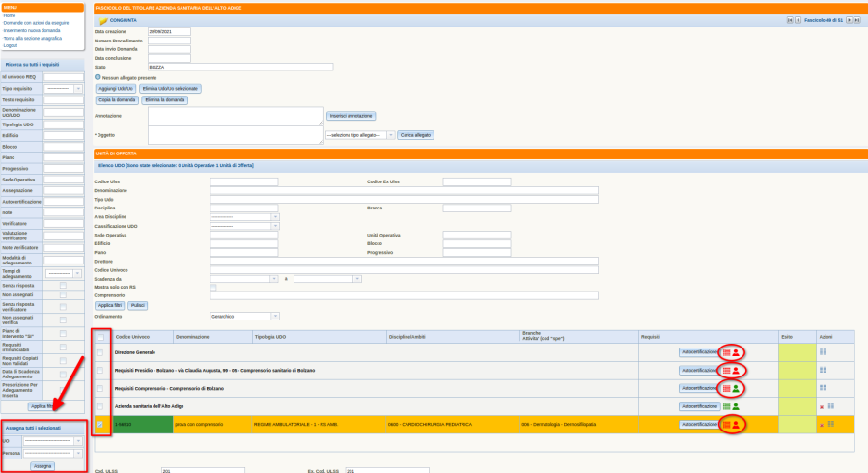
Task: Click requirements list icon in yellow 1-58510 row
Action: [x=726, y=424]
